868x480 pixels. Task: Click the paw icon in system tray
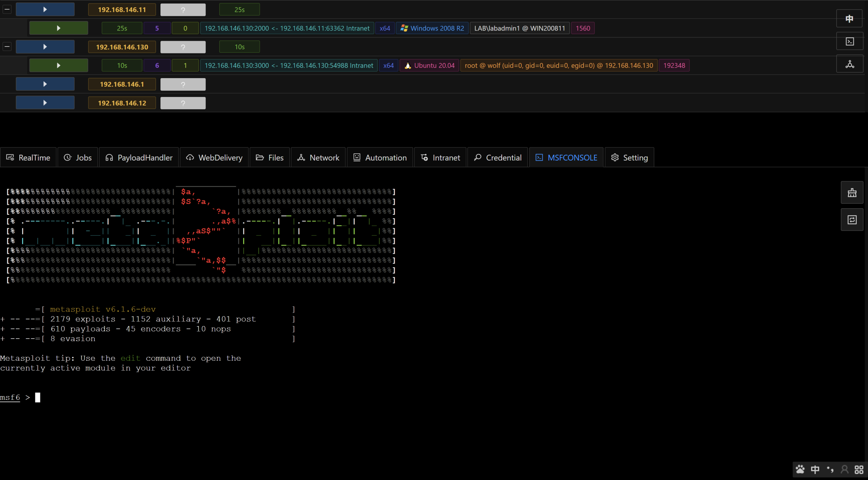800,469
